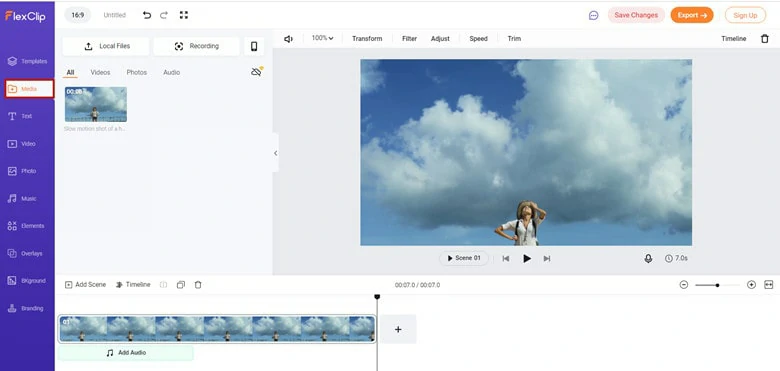The height and width of the screenshot is (371, 780).
Task: Rename the Untitled project title
Action: [114, 15]
